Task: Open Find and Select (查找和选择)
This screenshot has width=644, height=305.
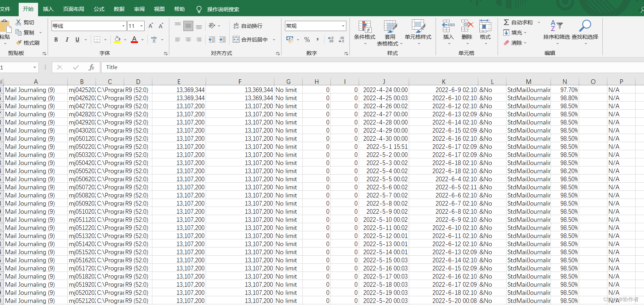Action: click(x=585, y=33)
